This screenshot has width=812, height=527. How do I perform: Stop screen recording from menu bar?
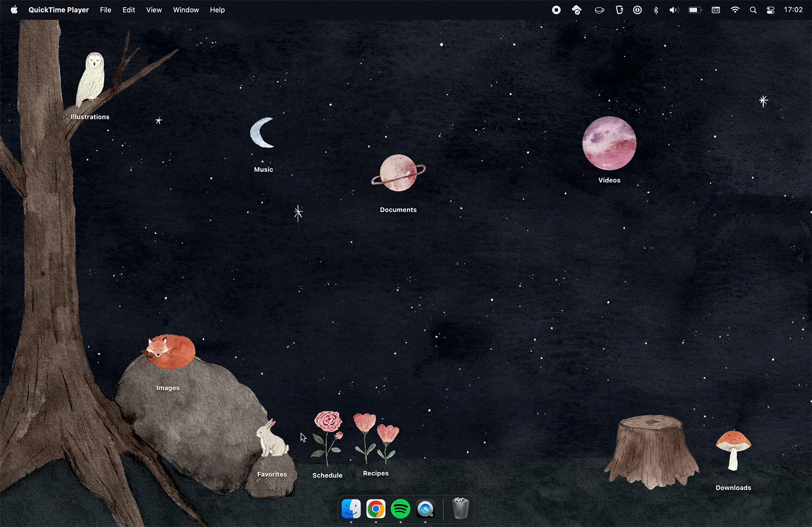(556, 10)
